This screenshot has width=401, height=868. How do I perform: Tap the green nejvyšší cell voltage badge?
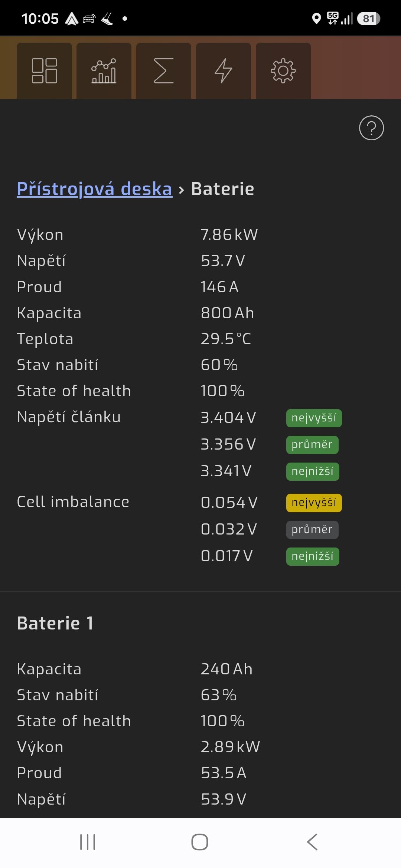click(x=314, y=418)
